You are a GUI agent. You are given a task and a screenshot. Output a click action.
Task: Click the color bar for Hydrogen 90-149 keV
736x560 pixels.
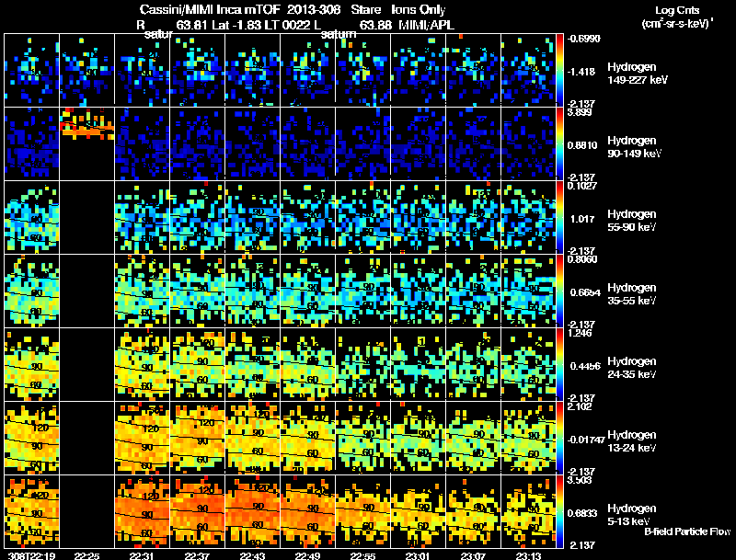click(559, 143)
